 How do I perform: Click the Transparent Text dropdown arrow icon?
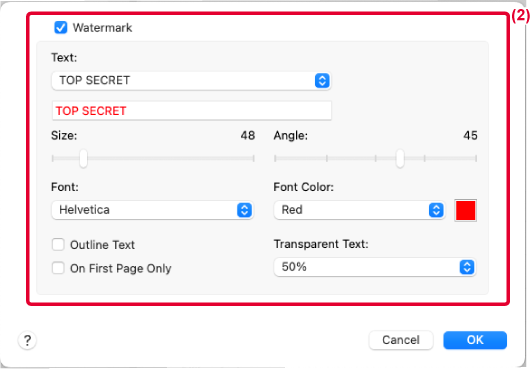pos(467,267)
